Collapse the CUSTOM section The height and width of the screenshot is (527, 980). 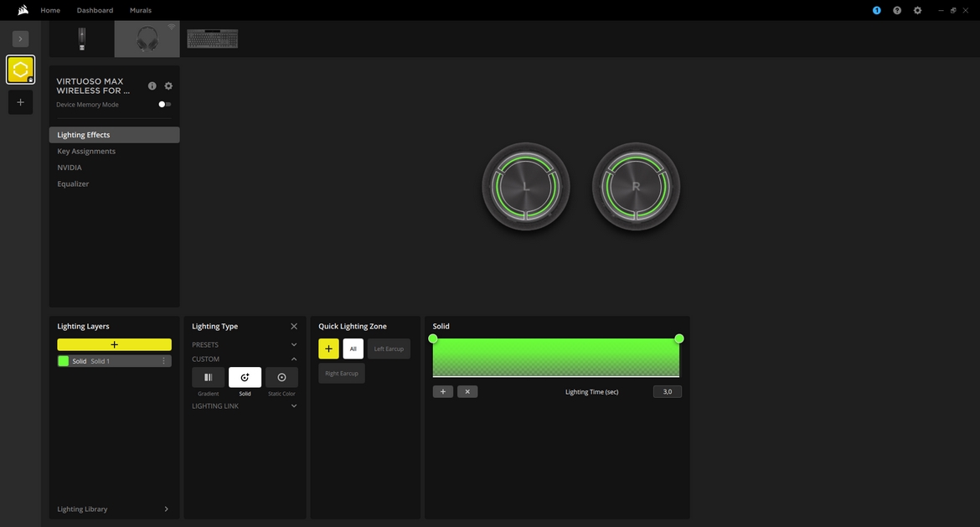tap(245, 359)
